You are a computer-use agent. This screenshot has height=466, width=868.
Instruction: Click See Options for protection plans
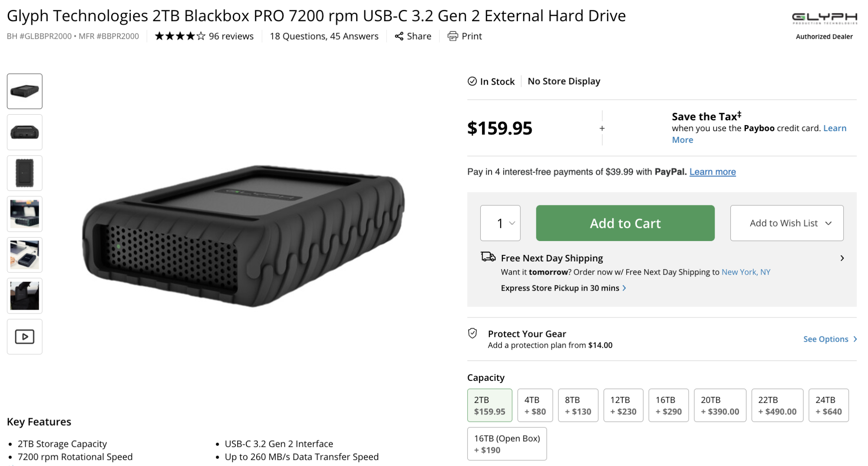coord(829,339)
